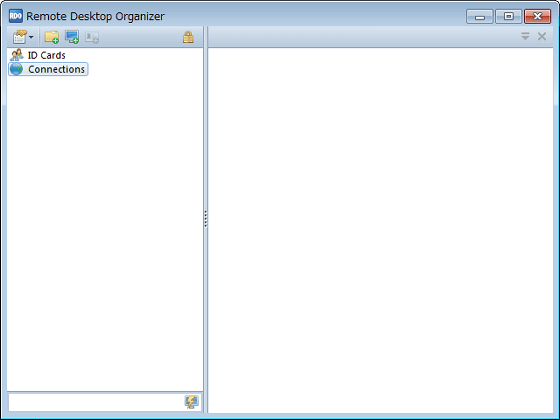Image resolution: width=560 pixels, height=420 pixels.
Task: Select the Connections tree node
Action: click(48, 69)
